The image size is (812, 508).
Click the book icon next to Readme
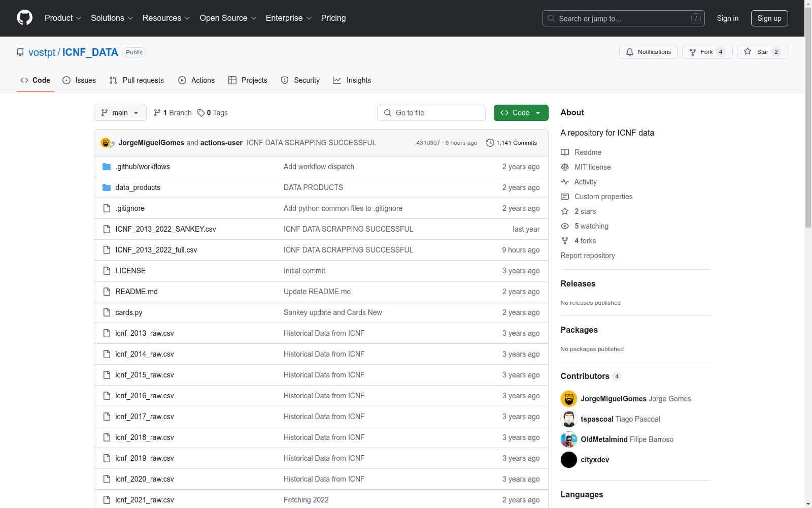pos(565,152)
